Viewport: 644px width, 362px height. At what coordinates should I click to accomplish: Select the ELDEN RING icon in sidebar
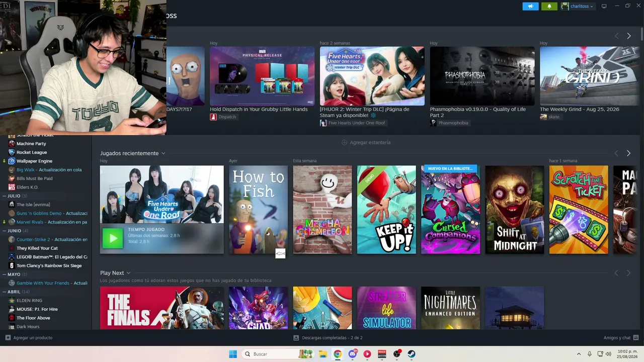point(12,300)
